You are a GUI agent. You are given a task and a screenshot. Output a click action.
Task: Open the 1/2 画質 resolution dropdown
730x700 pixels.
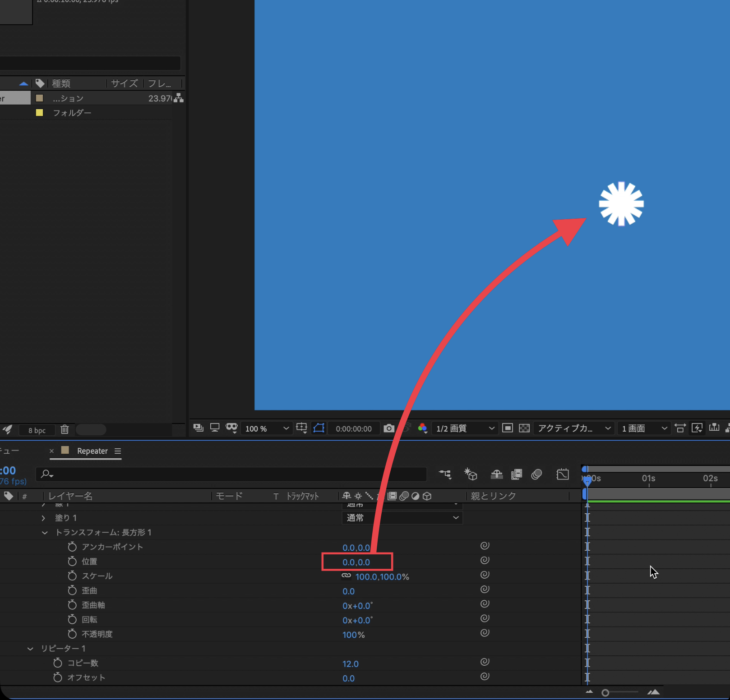465,428
